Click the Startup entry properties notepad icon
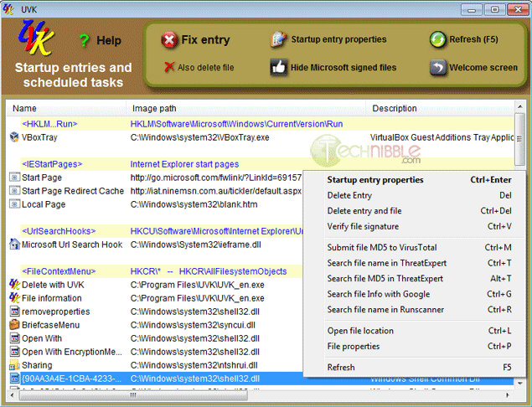Screen dimensions: 532x407 pos(278,39)
